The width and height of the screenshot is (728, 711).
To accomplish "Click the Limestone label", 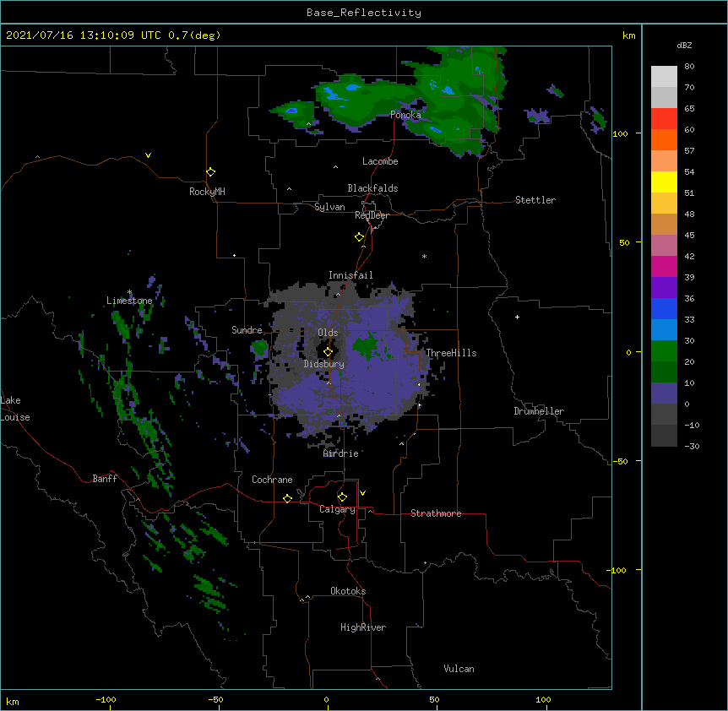I will [129, 301].
